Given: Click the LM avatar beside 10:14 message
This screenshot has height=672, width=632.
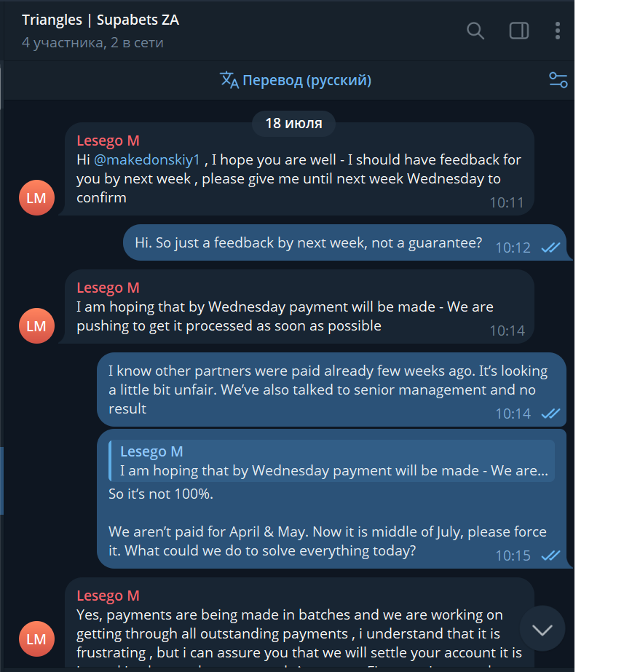Looking at the screenshot, I should (x=36, y=326).
